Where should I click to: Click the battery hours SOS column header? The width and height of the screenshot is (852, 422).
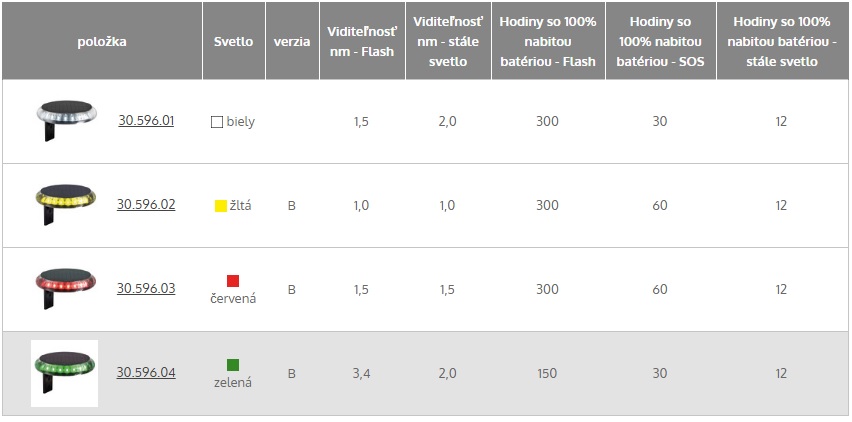point(661,41)
